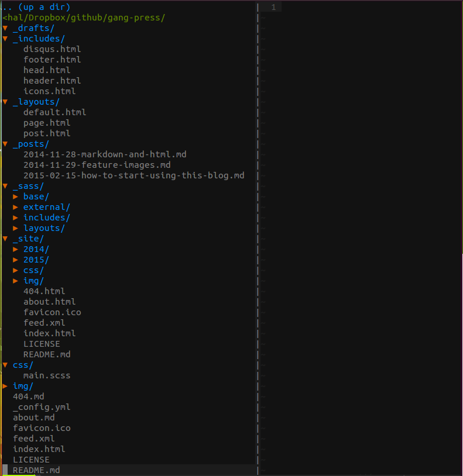Collapse the _drafts/ folder arrow
This screenshot has width=463, height=476.
pyautogui.click(x=5, y=28)
